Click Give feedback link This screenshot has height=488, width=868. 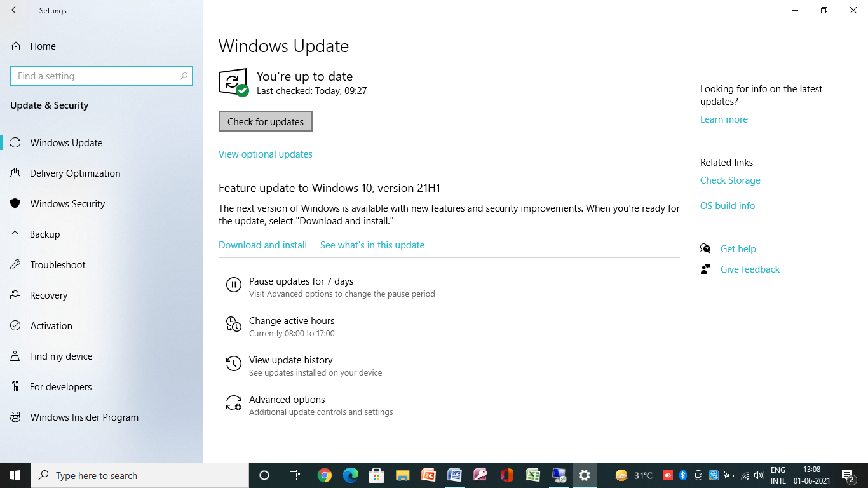(x=750, y=269)
